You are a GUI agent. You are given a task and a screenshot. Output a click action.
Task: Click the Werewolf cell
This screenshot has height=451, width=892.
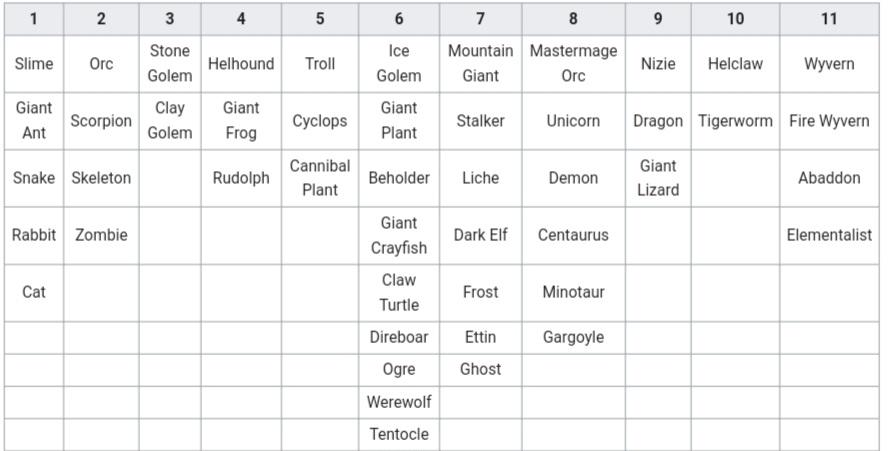pyautogui.click(x=399, y=402)
